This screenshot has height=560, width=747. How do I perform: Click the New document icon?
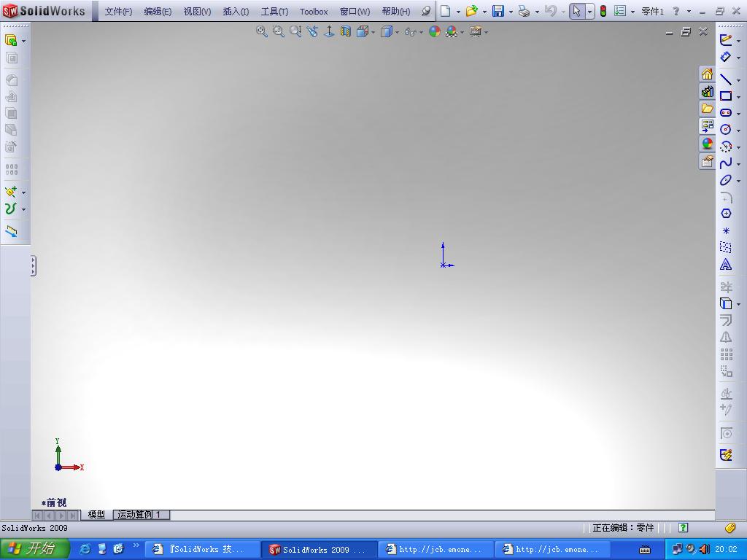446,11
